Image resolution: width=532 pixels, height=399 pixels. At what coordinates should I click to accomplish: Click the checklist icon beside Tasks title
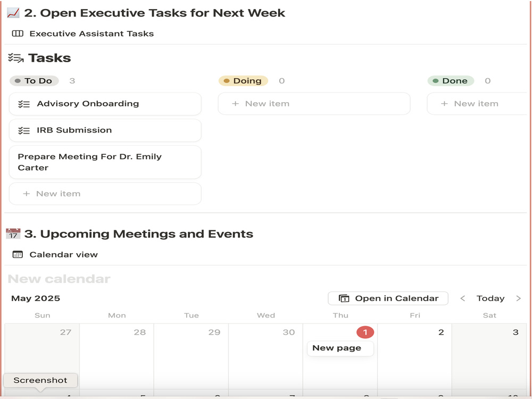(15, 58)
